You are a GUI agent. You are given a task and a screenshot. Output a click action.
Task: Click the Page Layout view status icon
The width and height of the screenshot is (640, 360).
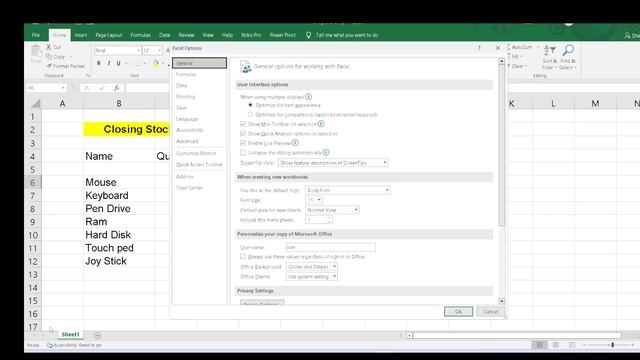tap(556, 345)
